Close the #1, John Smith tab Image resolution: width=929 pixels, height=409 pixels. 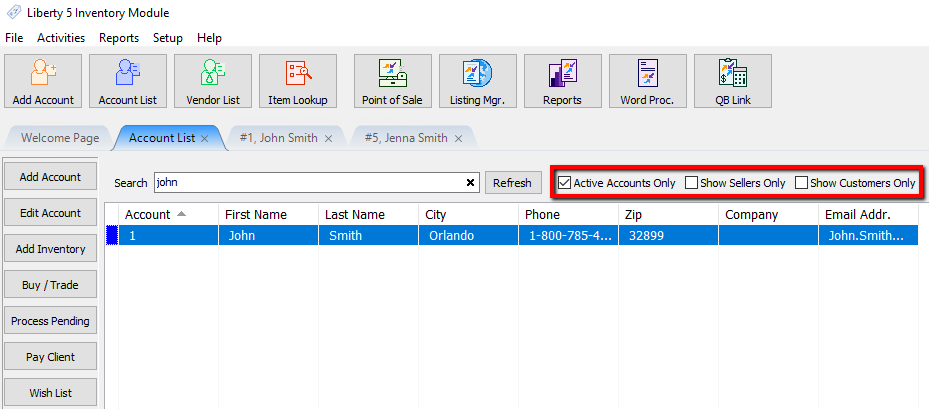tap(328, 139)
